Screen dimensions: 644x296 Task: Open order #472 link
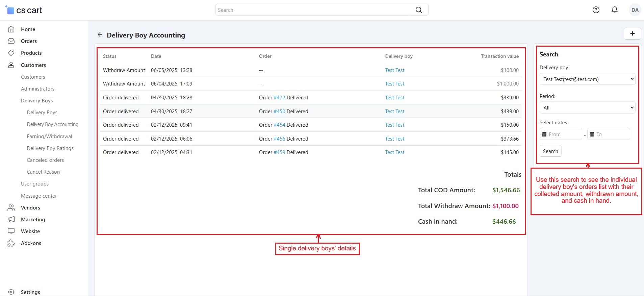click(x=279, y=98)
